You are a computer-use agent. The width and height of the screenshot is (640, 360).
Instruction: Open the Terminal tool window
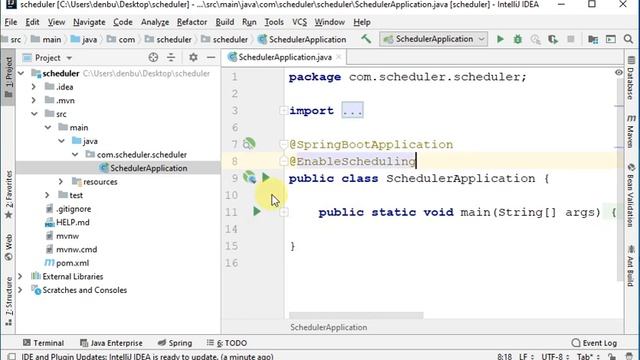point(43,343)
